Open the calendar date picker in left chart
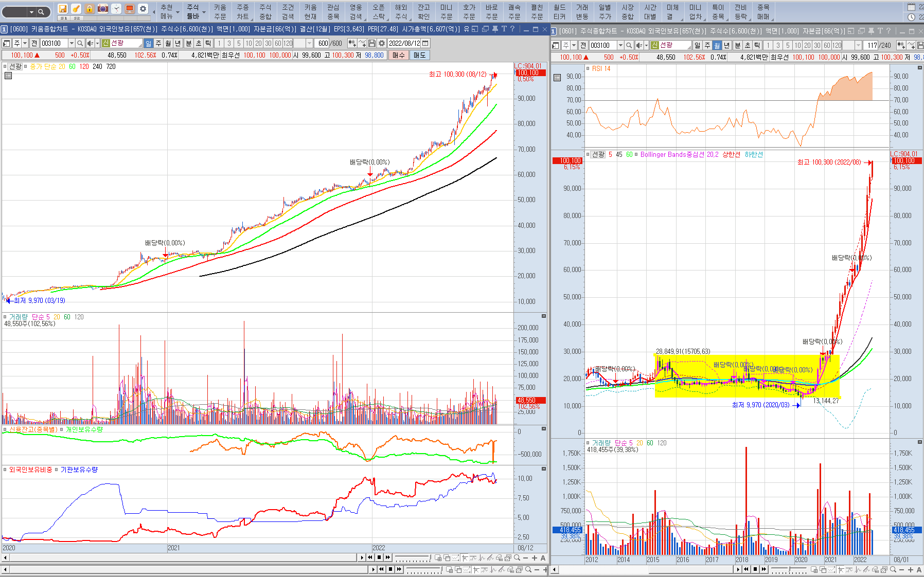924x577 pixels. point(425,44)
